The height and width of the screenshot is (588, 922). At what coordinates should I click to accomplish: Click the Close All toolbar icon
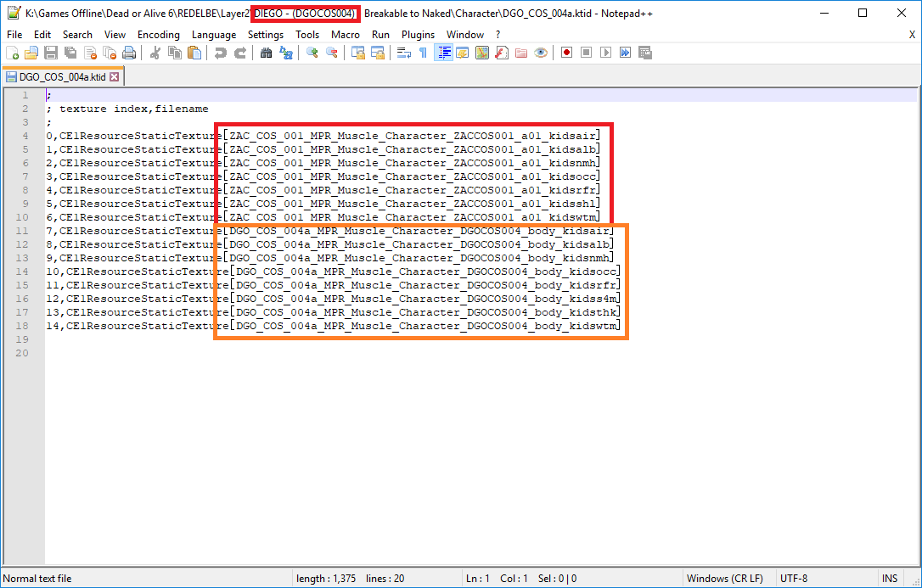click(110, 53)
